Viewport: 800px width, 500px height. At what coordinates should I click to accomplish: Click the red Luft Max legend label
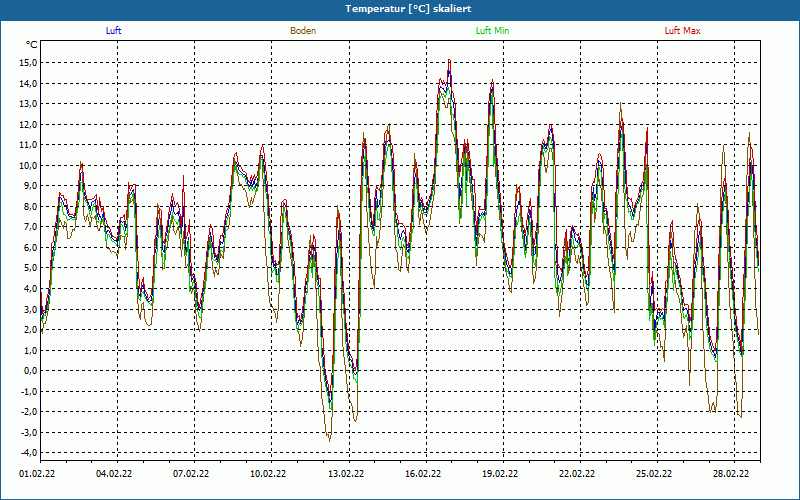click(682, 31)
